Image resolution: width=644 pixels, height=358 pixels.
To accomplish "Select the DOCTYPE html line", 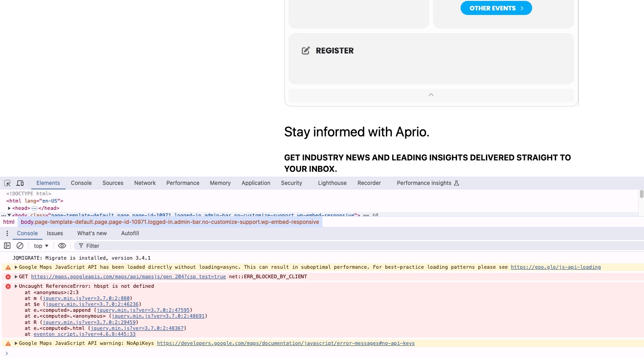I will (29, 194).
